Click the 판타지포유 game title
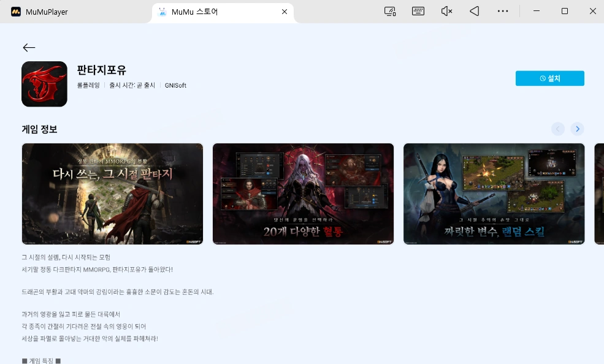The width and height of the screenshot is (604, 364). coord(102,70)
